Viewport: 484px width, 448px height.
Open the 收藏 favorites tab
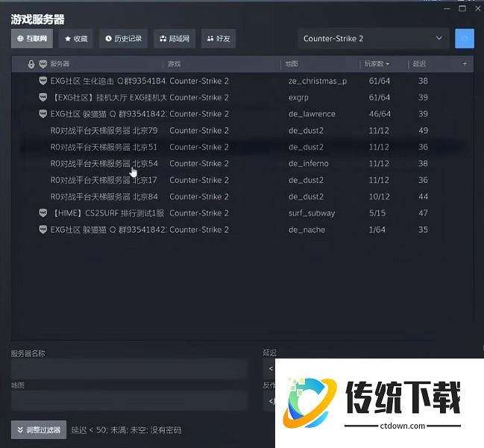[76, 39]
